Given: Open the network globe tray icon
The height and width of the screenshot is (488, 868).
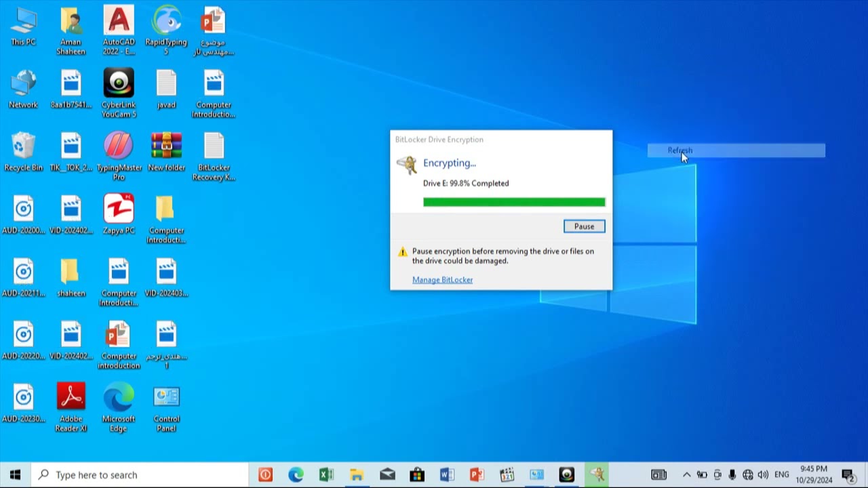Looking at the screenshot, I should tap(747, 475).
